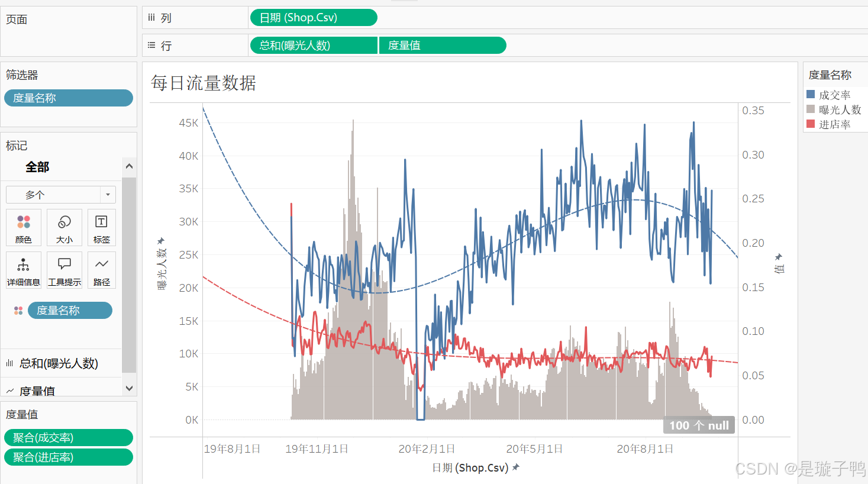Click the pin icon beside 日期 (Shop.Csv) axis title
Viewport: 868px width, 484px height.
516,467
